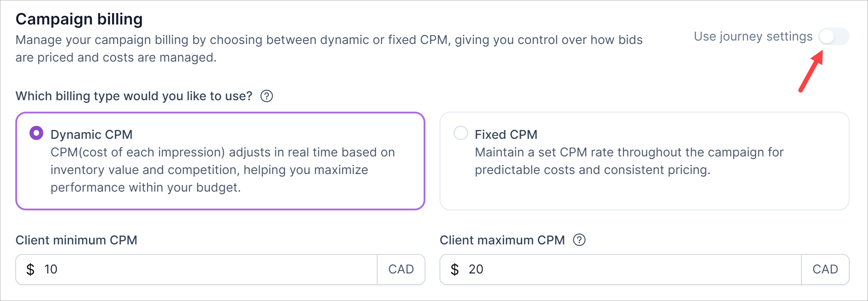Click help icon next to Client maximum CPM
868x301 pixels.
pyautogui.click(x=579, y=240)
